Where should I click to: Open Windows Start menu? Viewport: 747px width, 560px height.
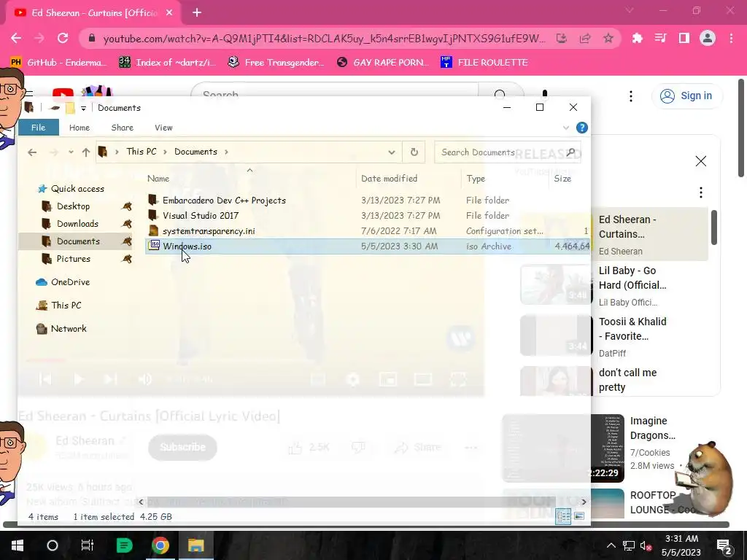(x=18, y=545)
